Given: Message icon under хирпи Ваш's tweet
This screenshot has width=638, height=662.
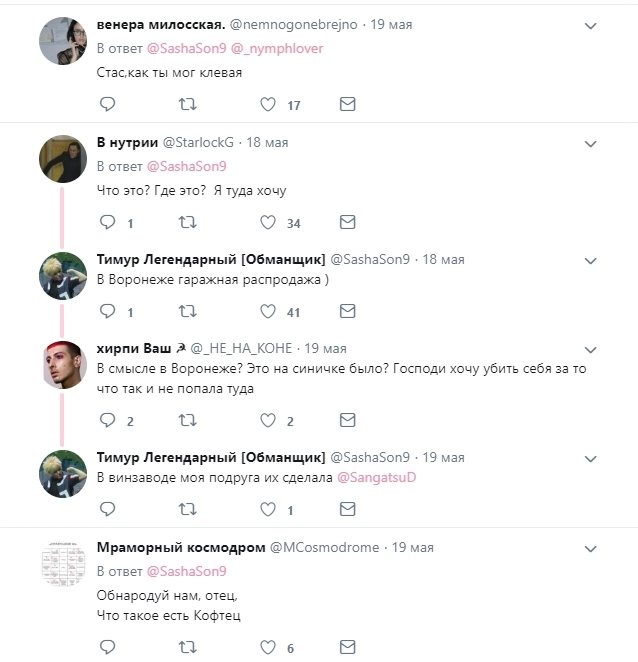Looking at the screenshot, I should [347, 421].
